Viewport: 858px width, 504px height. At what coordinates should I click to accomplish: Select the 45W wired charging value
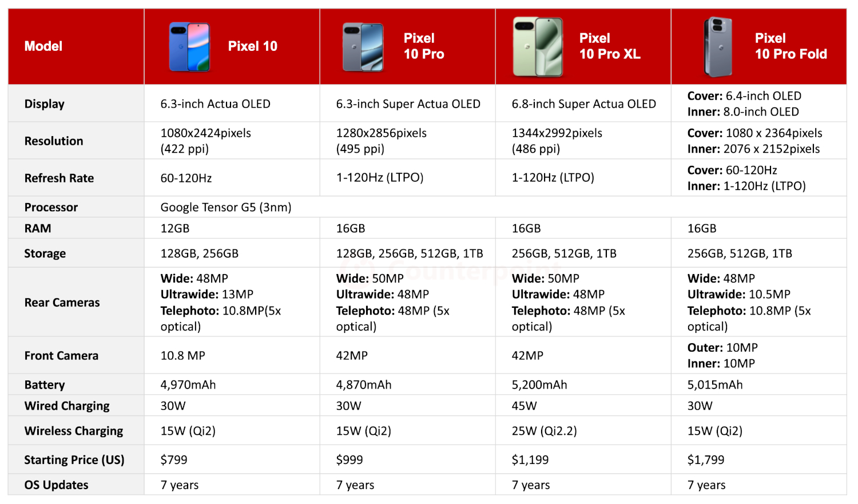point(524,406)
